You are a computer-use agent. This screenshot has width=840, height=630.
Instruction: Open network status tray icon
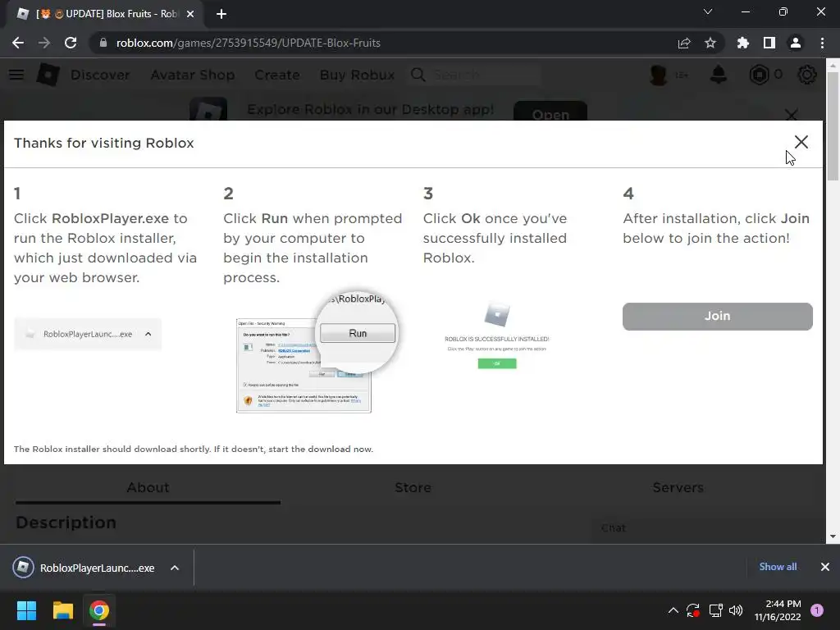[x=715, y=610]
